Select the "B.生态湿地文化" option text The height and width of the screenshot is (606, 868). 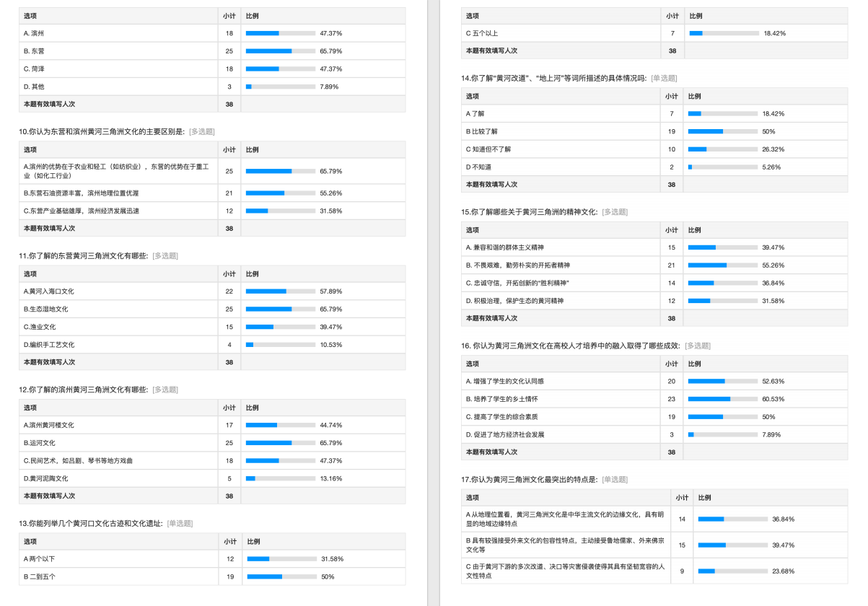(46, 309)
